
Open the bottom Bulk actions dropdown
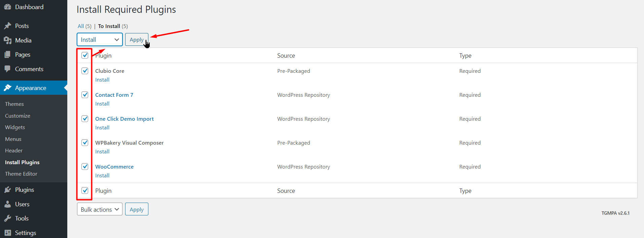tap(100, 209)
